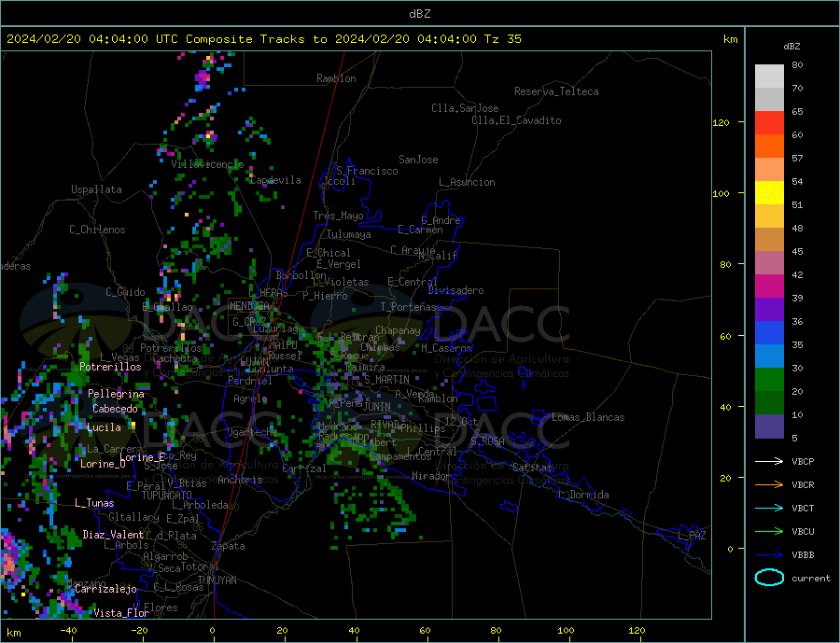Click the cyan 'current' ellipse symbol
Viewport: 840px width, 643px height.
pos(769,578)
